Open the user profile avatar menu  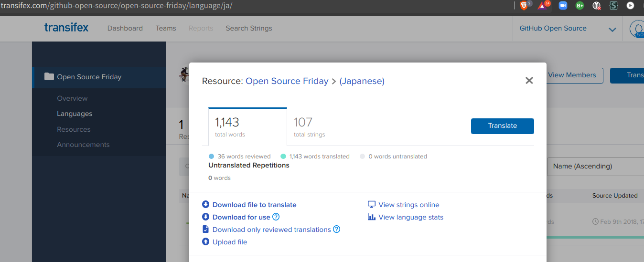(638, 29)
